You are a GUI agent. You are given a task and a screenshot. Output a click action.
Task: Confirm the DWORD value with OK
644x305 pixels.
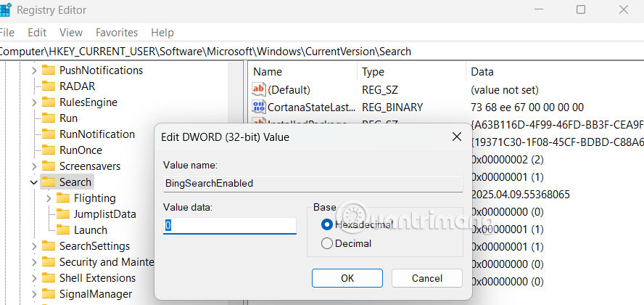tap(347, 278)
